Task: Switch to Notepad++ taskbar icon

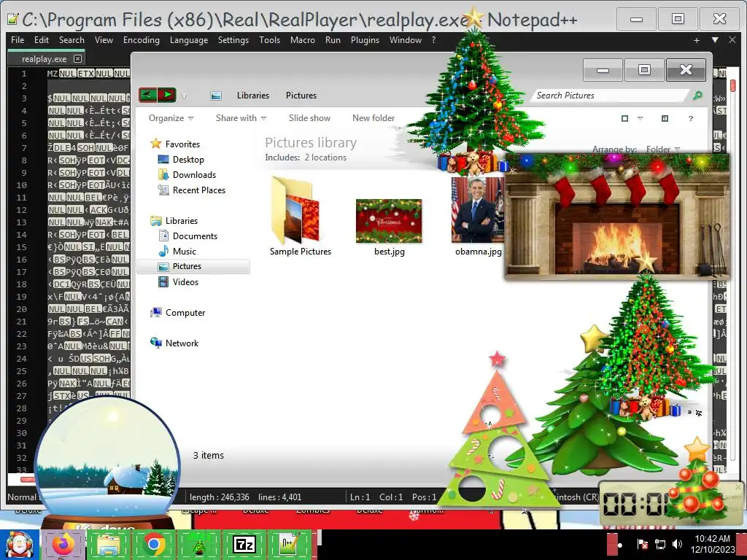Action: pos(289,544)
